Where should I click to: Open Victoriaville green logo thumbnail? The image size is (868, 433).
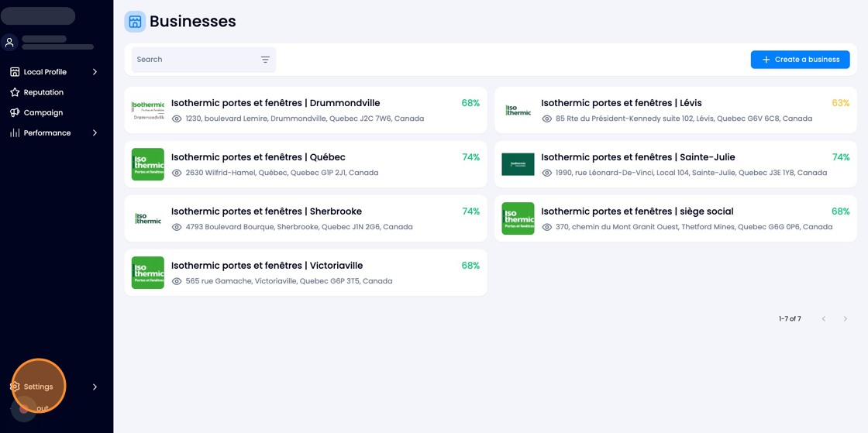148,273
